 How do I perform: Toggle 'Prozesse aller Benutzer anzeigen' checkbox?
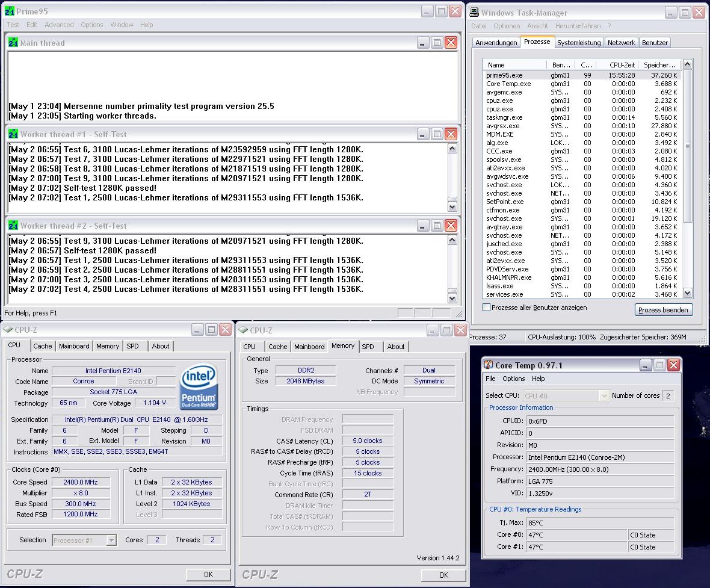click(x=486, y=308)
